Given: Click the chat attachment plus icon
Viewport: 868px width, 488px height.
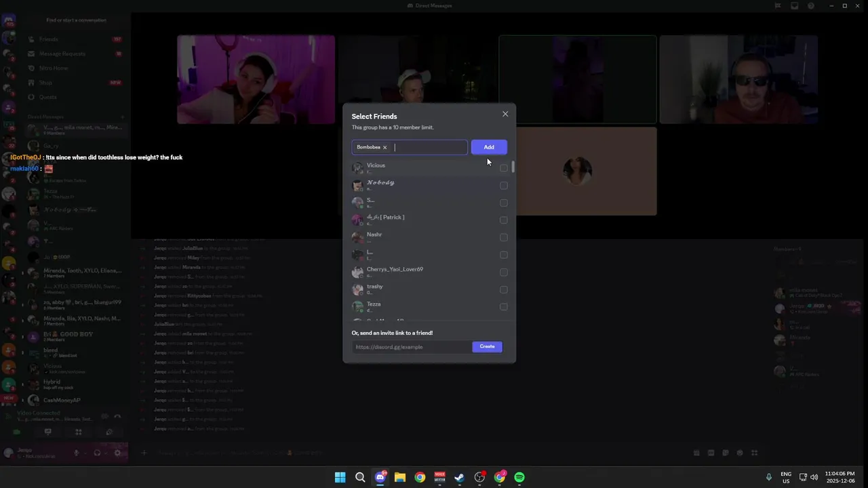Looking at the screenshot, I should pyautogui.click(x=144, y=453).
